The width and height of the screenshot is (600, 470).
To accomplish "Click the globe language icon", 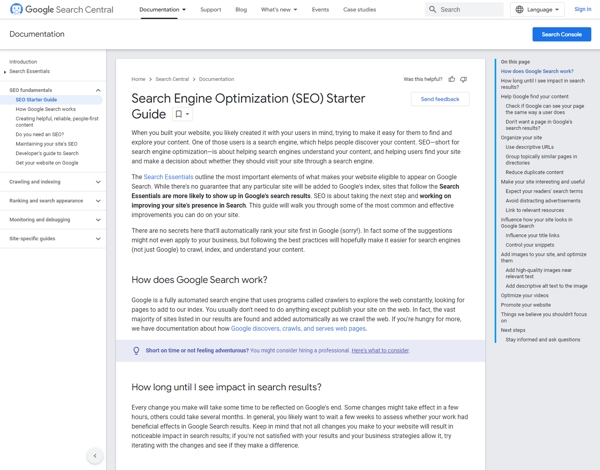I will click(519, 10).
